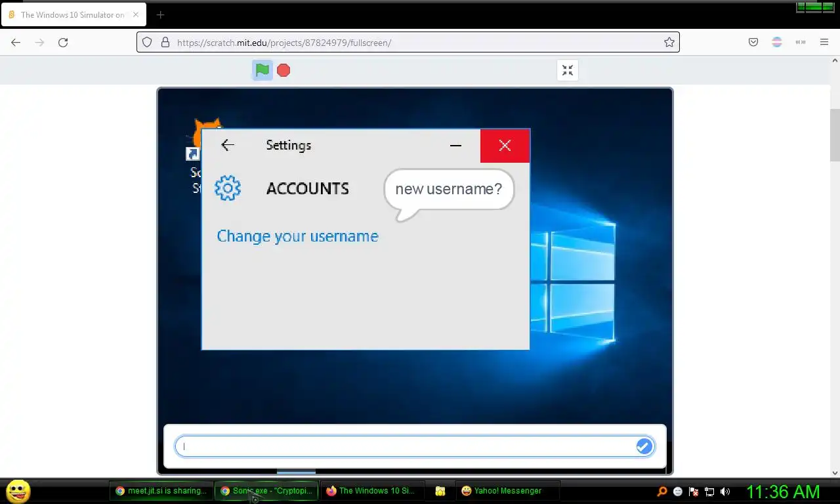Open the striped flag extension icon
The height and width of the screenshot is (504, 840).
coord(777,42)
